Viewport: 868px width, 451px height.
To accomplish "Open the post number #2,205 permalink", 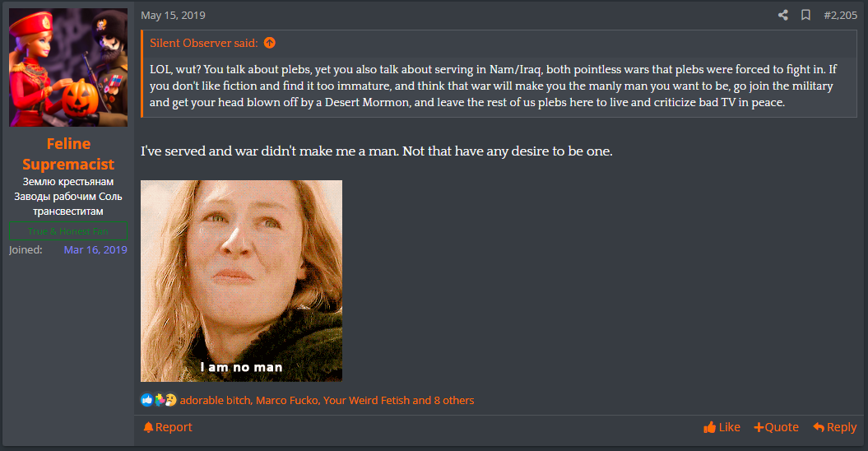I will [840, 15].
